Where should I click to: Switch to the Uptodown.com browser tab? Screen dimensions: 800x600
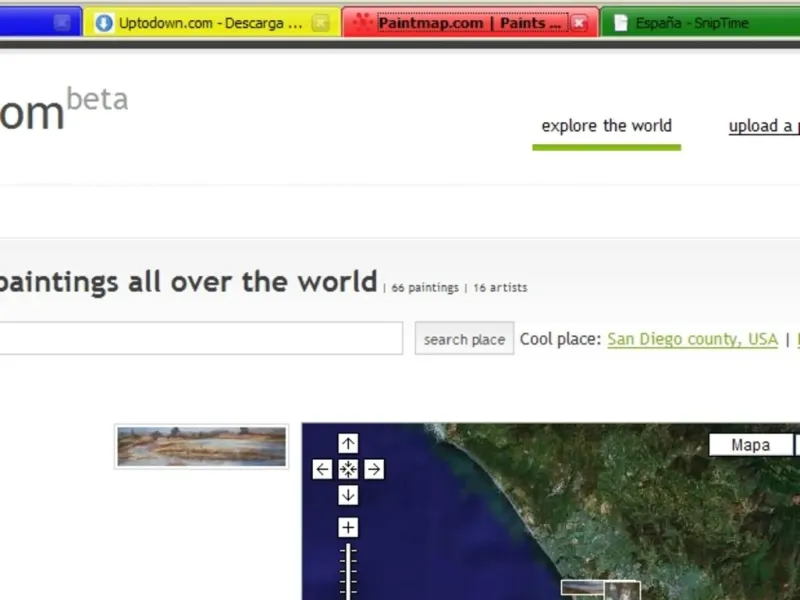212,22
